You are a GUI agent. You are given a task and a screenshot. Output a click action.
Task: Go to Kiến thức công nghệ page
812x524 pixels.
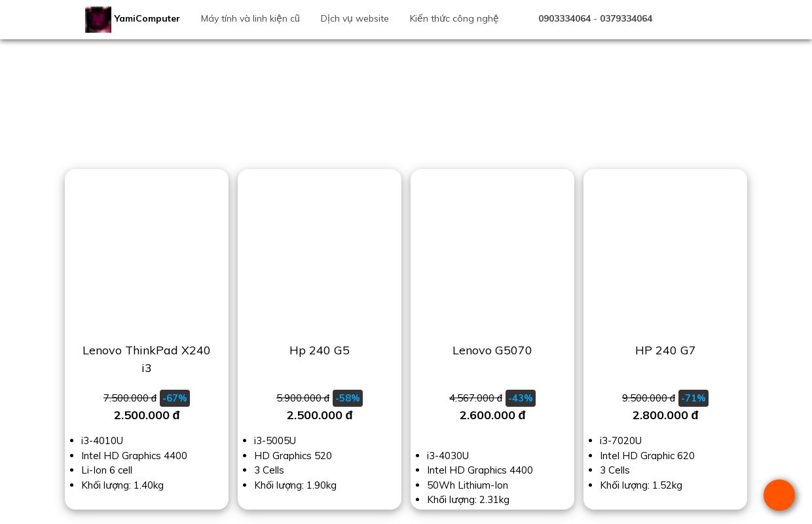(454, 18)
